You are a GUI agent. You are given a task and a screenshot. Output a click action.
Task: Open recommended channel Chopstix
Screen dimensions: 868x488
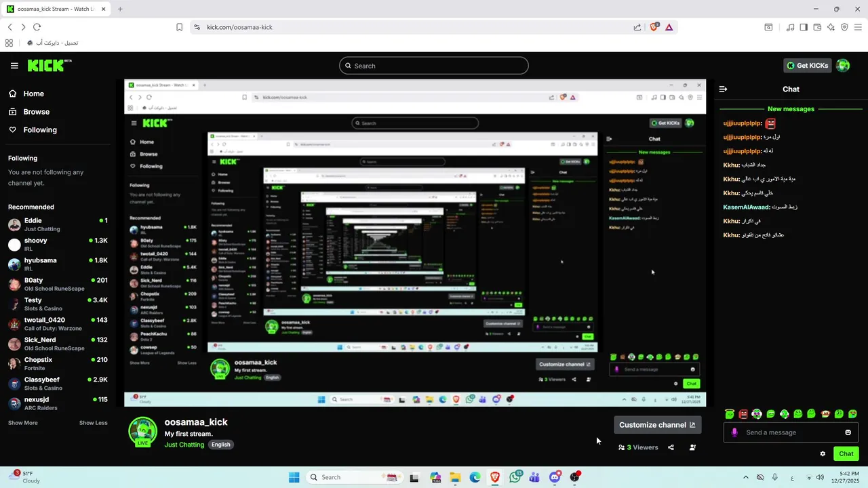(58, 364)
